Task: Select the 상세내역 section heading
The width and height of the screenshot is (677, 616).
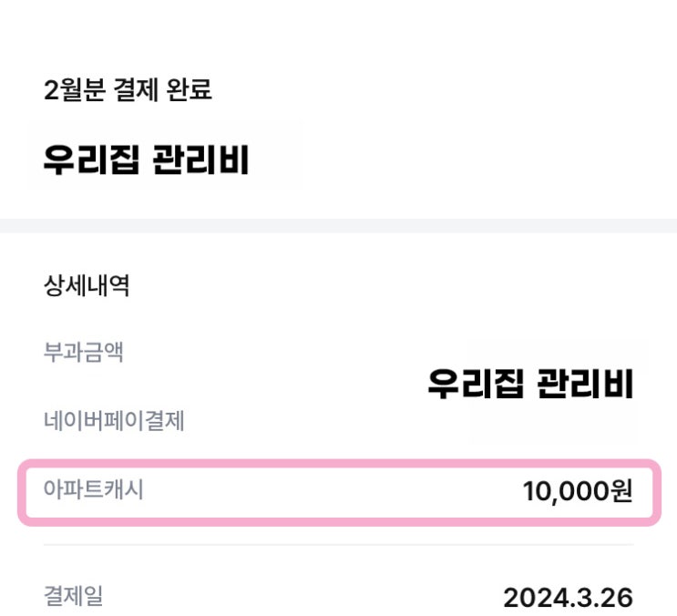Action: [x=87, y=287]
